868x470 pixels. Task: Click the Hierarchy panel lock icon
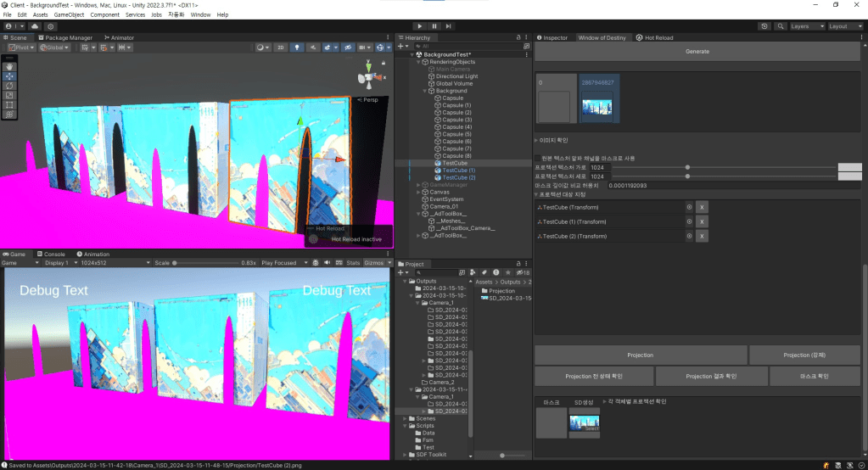tap(517, 38)
